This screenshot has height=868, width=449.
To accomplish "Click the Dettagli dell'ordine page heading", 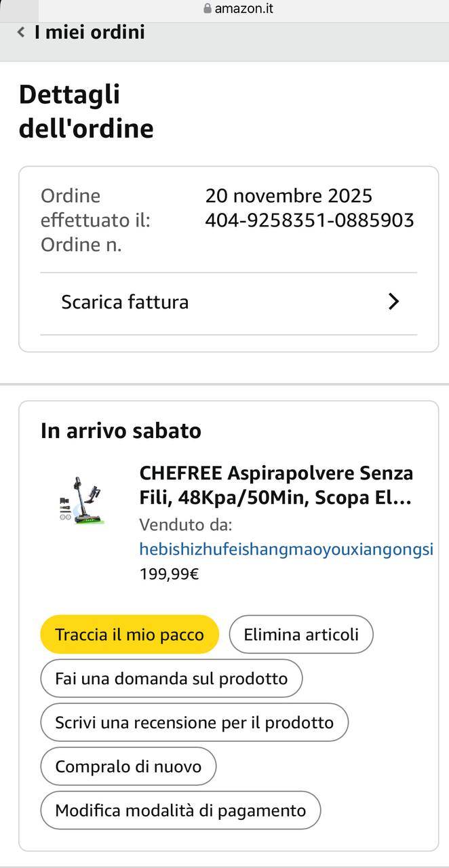I will [86, 111].
